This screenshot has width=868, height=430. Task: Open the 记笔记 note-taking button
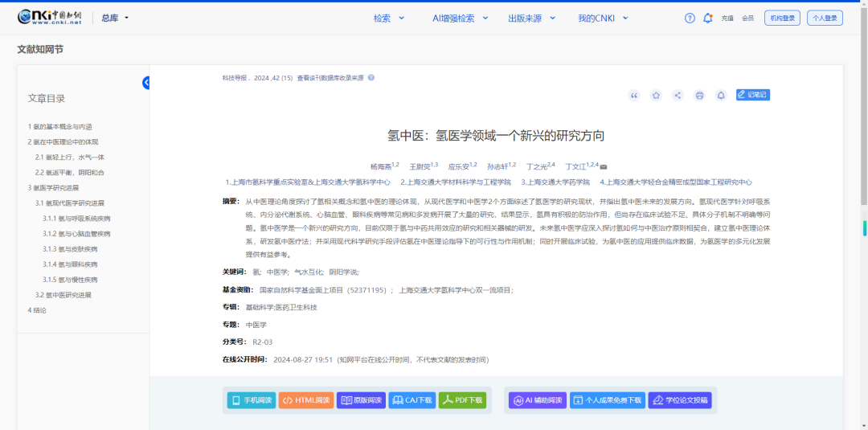click(753, 95)
